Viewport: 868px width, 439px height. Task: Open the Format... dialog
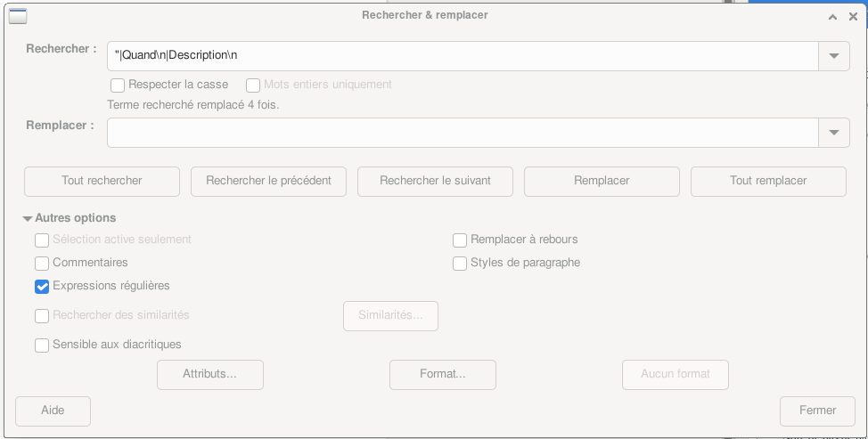tap(443, 374)
